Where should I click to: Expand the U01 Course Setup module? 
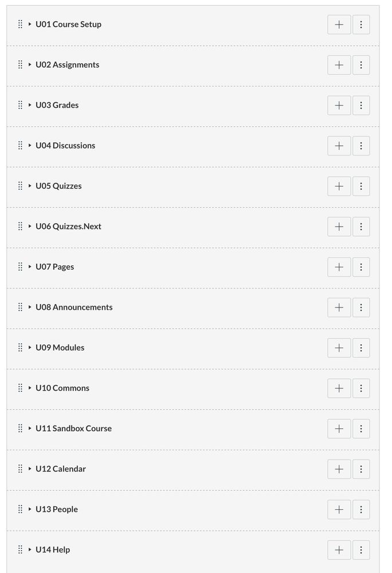[x=30, y=24]
